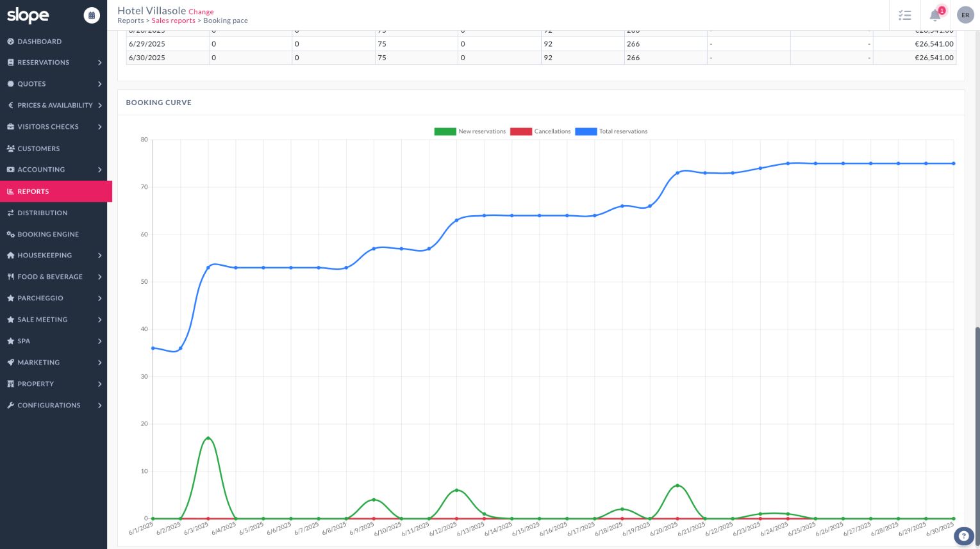The width and height of the screenshot is (980, 549).
Task: Expand the Quotes submenu chevron
Action: (x=100, y=84)
